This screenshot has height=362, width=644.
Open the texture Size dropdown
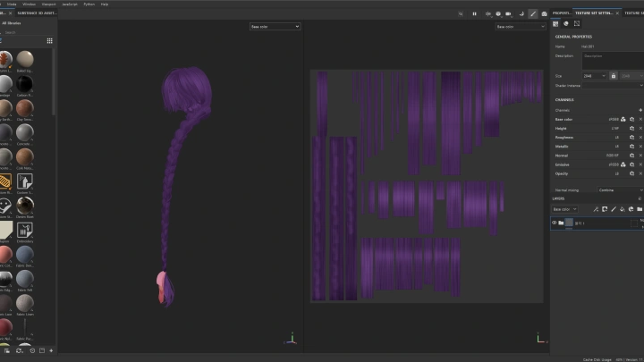point(594,76)
